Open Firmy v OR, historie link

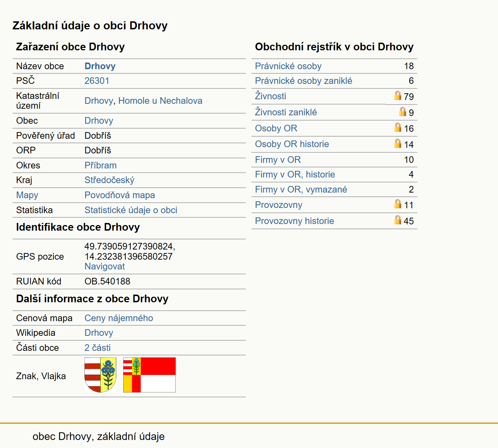(295, 174)
